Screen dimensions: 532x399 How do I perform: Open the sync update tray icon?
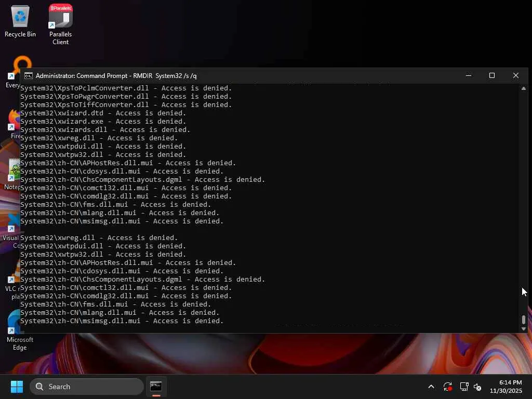pyautogui.click(x=447, y=387)
